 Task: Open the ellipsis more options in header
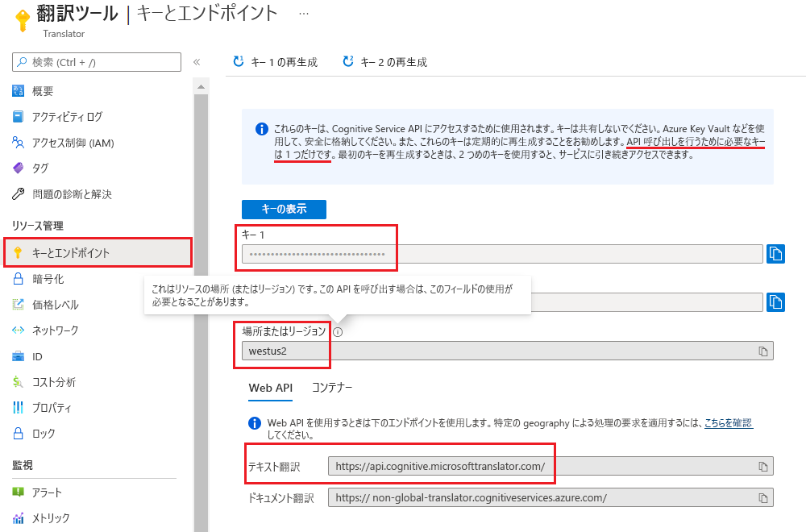[x=304, y=14]
